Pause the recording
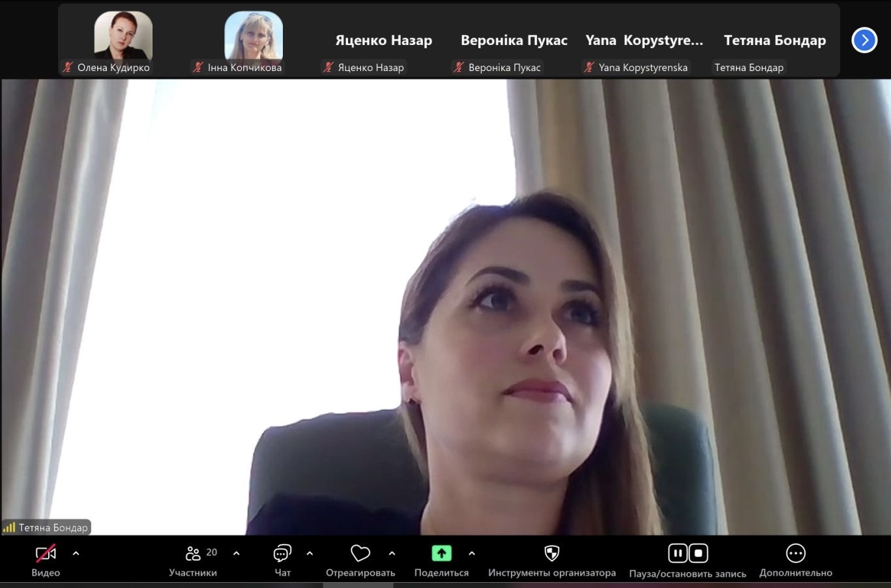The image size is (891, 588). click(677, 553)
